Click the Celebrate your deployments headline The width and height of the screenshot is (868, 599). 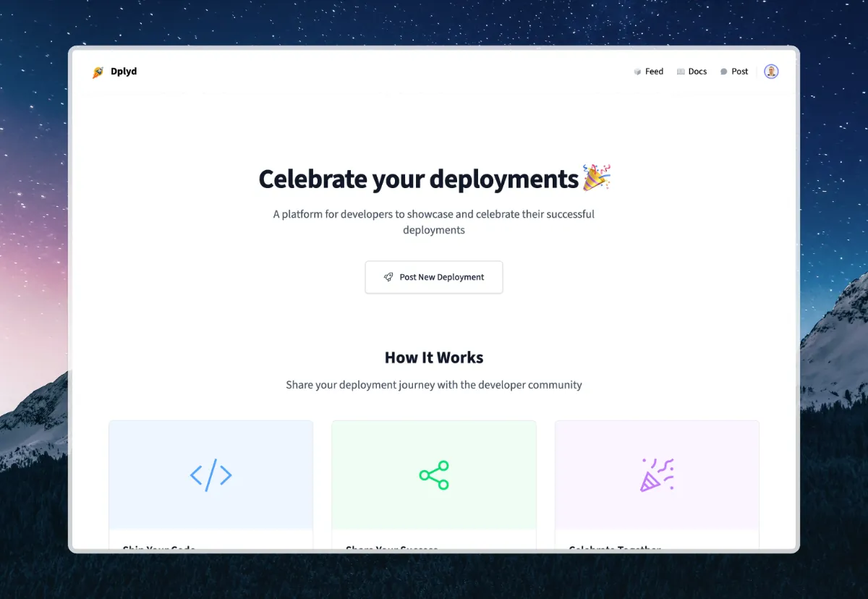[x=421, y=179]
